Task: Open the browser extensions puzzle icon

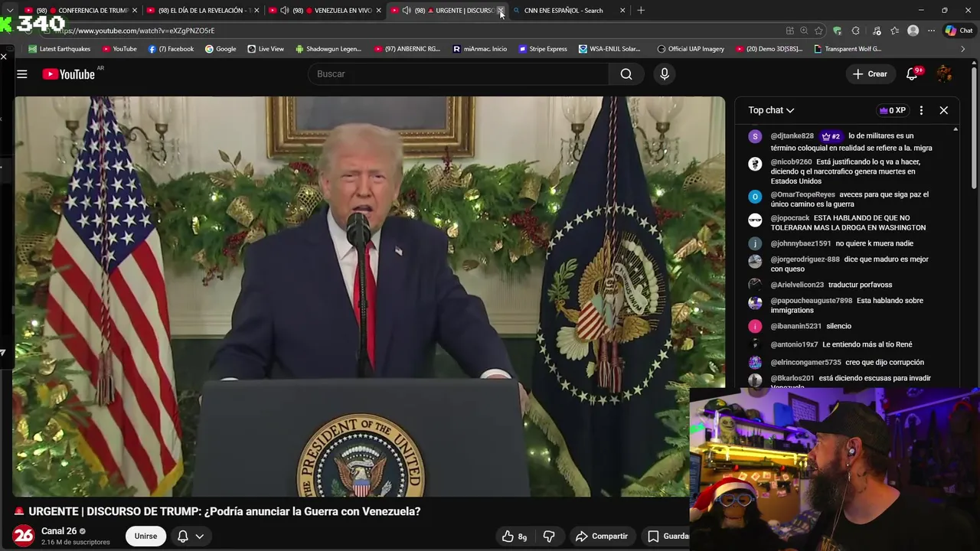Action: 856,31
